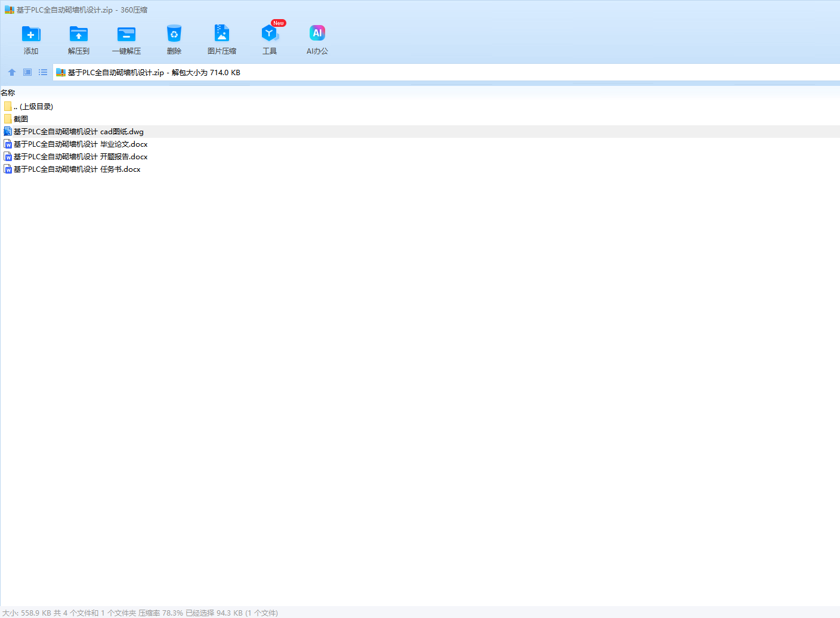Switch to icon view mode button
Image resolution: width=840 pixels, height=618 pixels.
tap(27, 72)
